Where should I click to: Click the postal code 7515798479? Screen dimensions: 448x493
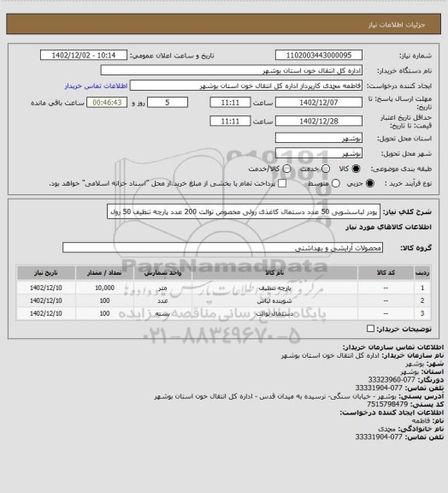tap(387, 404)
